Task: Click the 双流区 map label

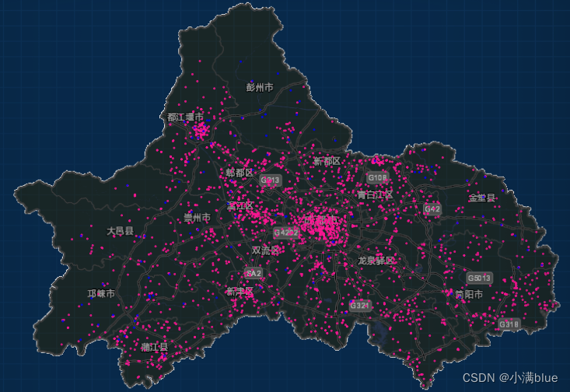Action: 265,250
